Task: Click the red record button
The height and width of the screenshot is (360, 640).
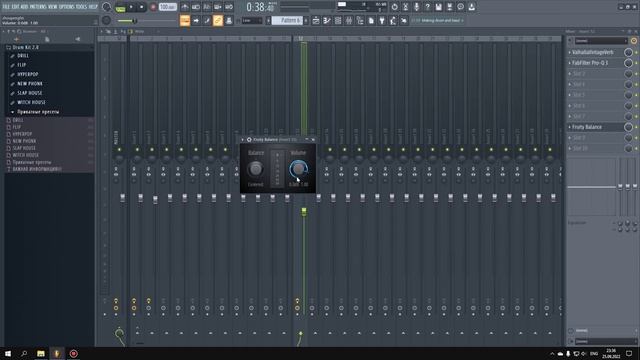Action: (x=153, y=7)
